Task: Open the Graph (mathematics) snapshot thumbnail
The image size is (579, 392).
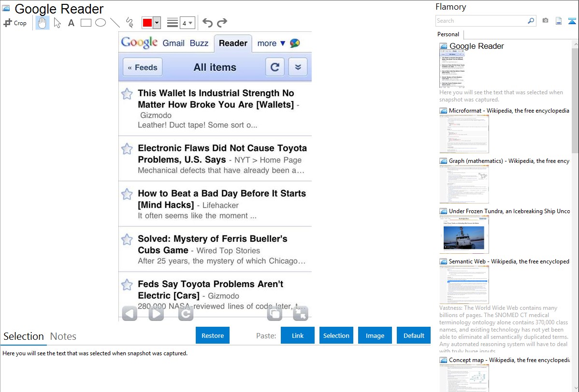Action: (464, 184)
